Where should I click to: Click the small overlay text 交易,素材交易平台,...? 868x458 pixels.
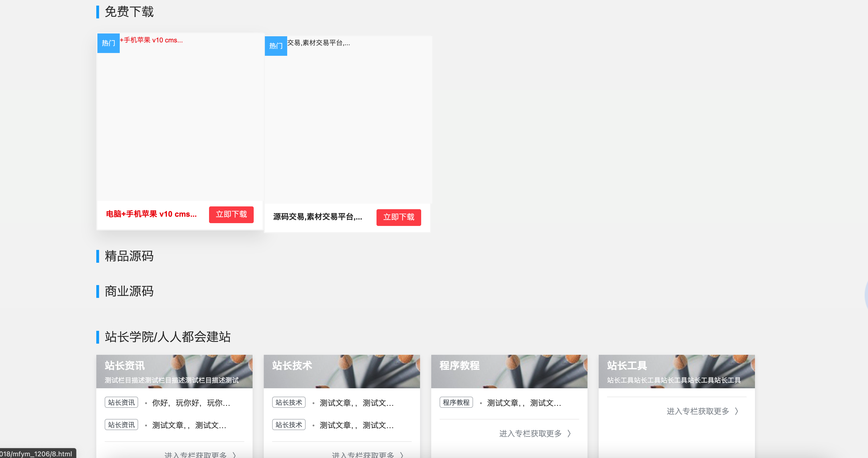(x=319, y=43)
